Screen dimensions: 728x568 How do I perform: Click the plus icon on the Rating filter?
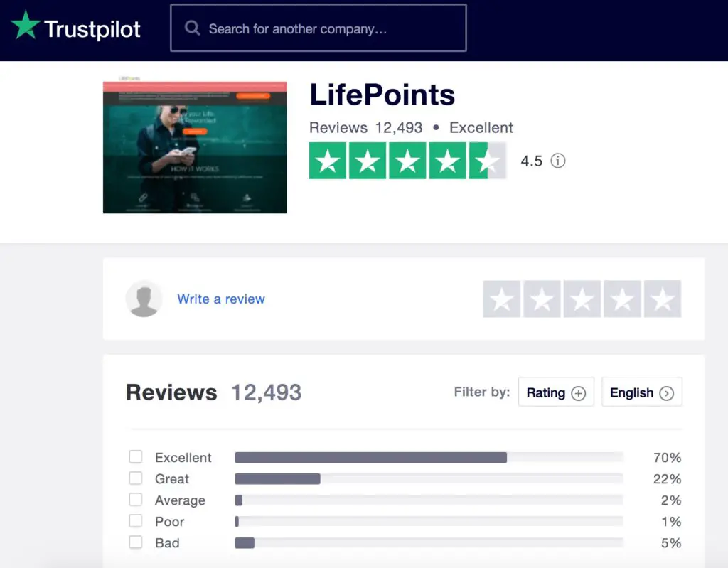579,393
